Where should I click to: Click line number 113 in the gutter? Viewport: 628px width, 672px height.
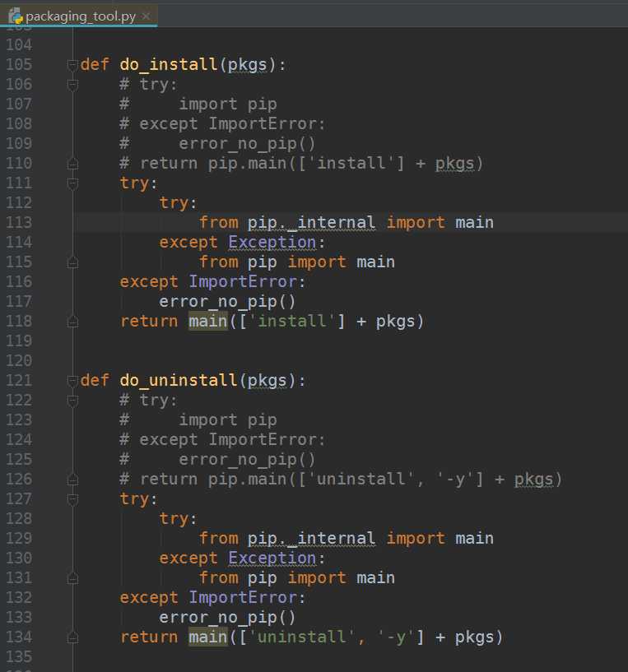click(19, 222)
